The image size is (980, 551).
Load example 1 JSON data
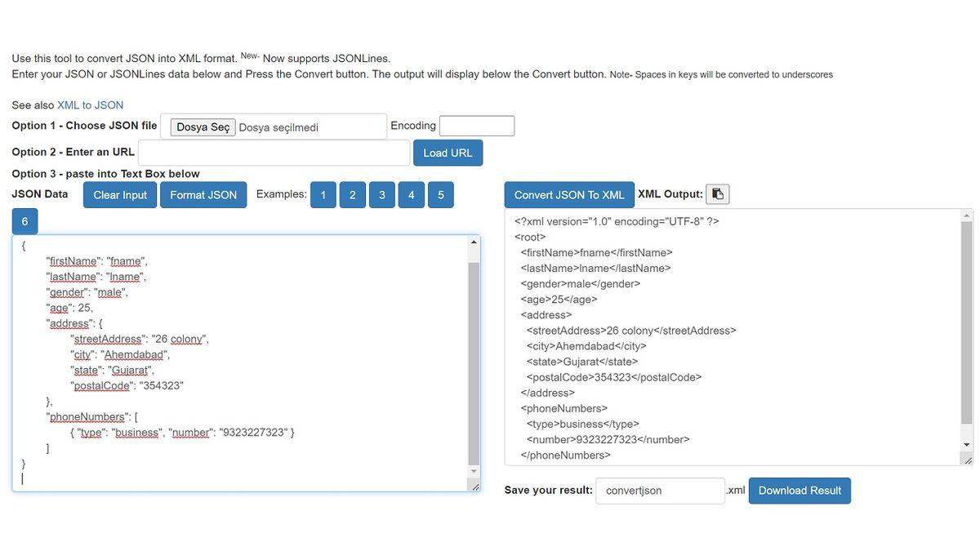(322, 193)
